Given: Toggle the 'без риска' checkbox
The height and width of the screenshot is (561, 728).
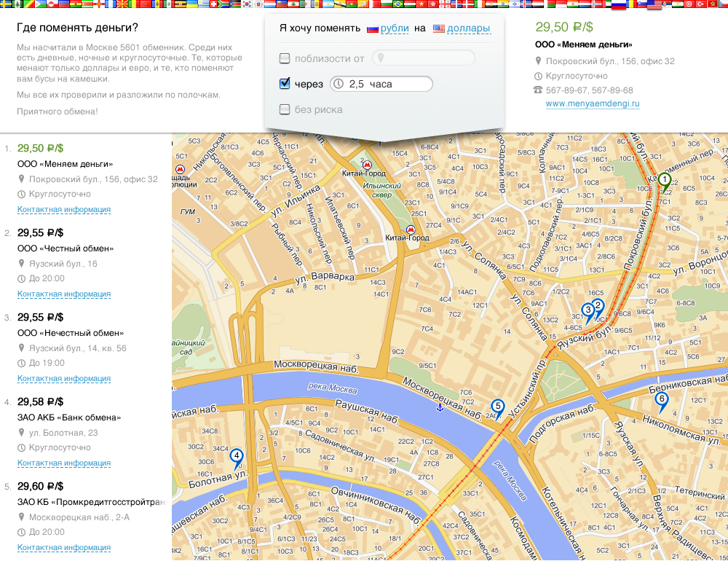Looking at the screenshot, I should tap(285, 110).
